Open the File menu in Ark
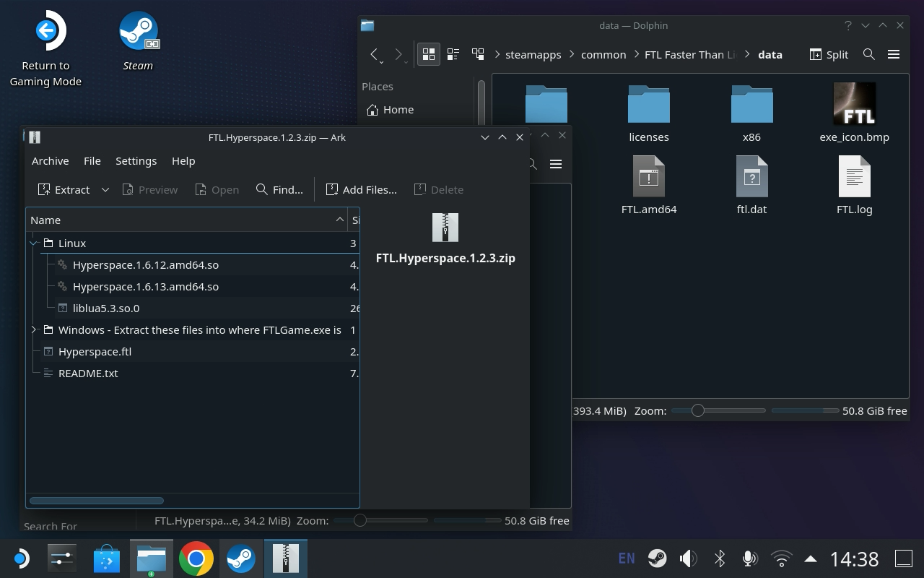 pyautogui.click(x=92, y=160)
